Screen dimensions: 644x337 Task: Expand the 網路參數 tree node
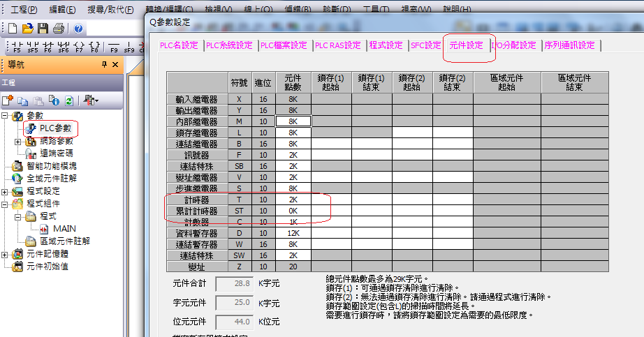click(x=18, y=141)
